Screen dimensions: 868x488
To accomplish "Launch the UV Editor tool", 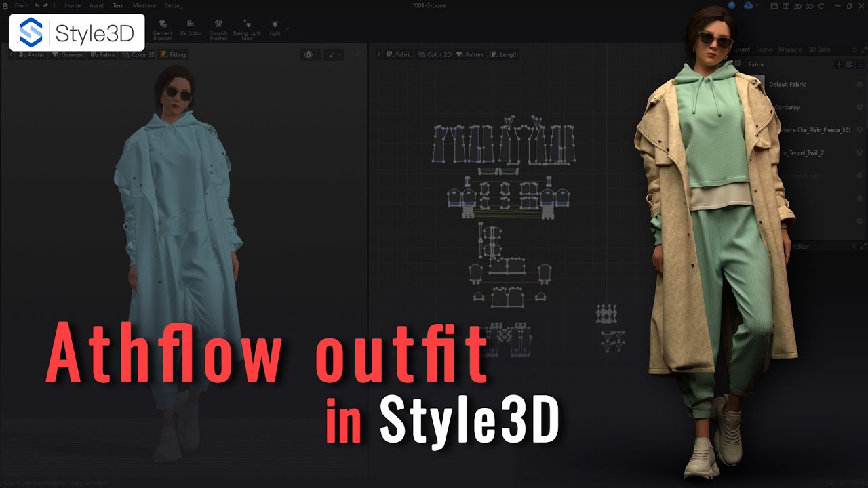I will point(191,28).
